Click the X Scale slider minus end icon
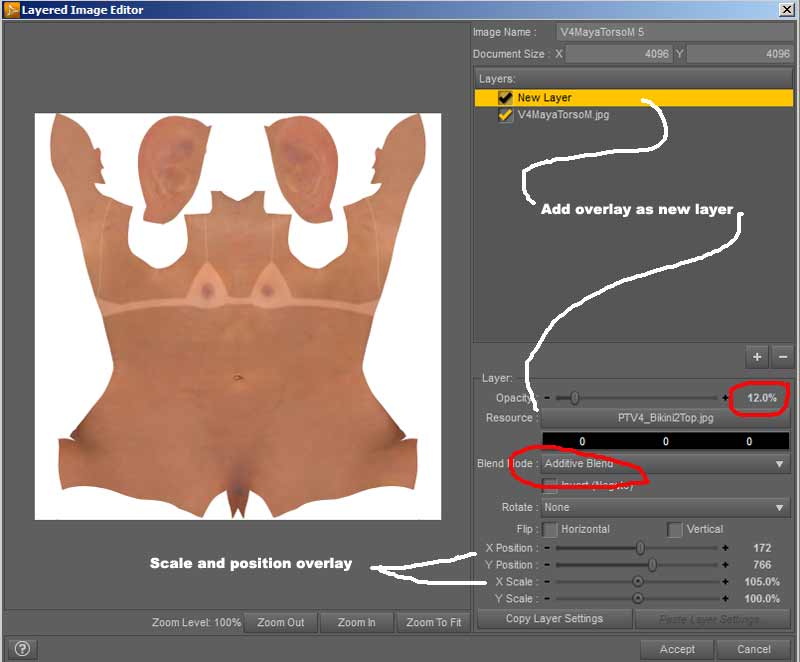Image resolution: width=800 pixels, height=662 pixels. coord(547,582)
